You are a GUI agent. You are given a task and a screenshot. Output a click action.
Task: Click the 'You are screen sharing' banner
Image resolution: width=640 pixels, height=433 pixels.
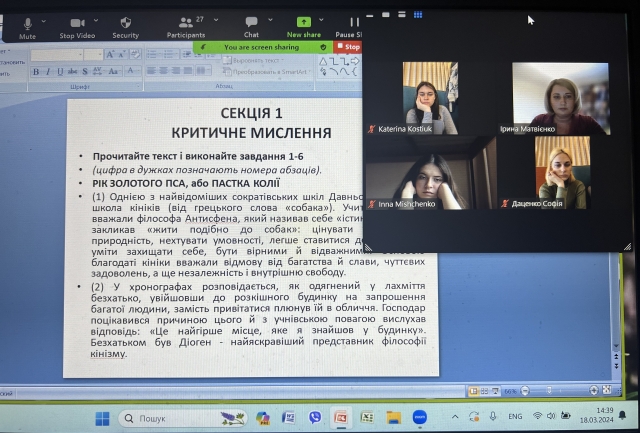261,47
